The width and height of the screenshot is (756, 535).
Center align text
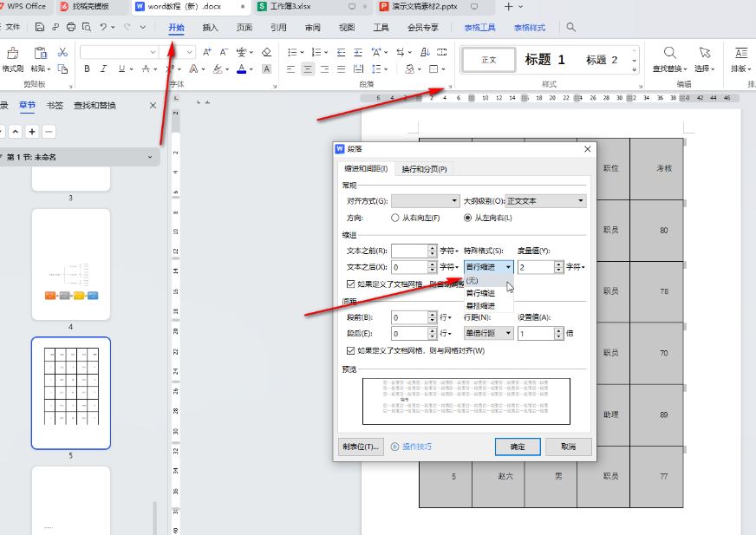(308, 69)
